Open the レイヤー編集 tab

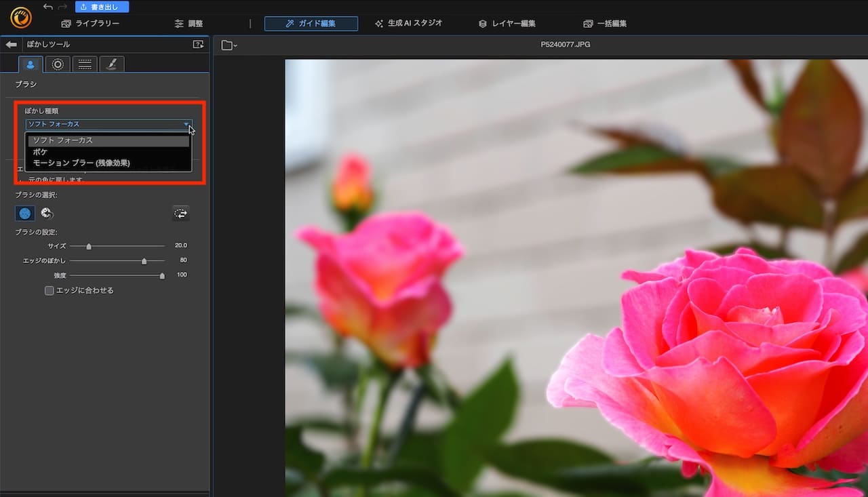pyautogui.click(x=507, y=24)
